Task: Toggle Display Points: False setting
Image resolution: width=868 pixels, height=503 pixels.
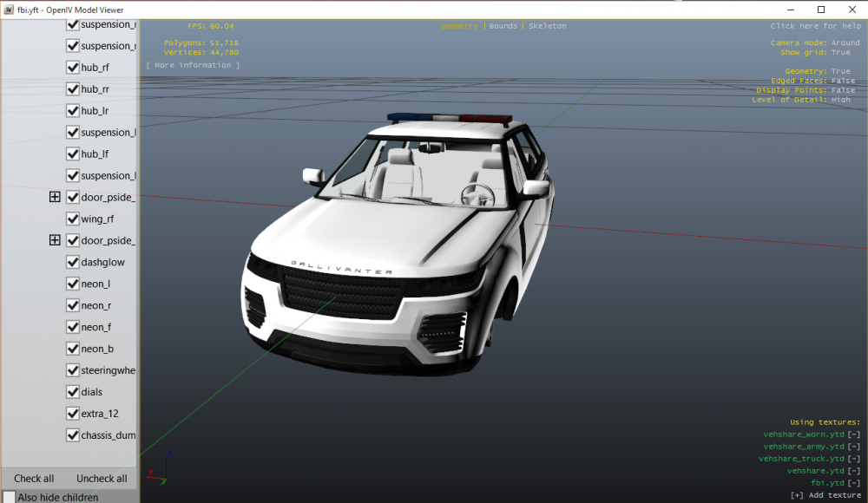Action: [806, 90]
